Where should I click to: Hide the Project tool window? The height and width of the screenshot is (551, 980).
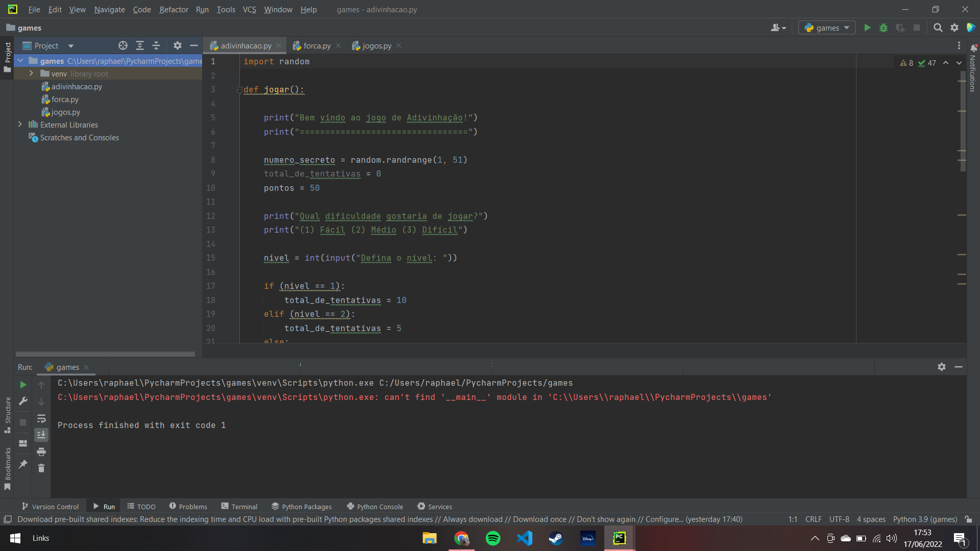[194, 45]
